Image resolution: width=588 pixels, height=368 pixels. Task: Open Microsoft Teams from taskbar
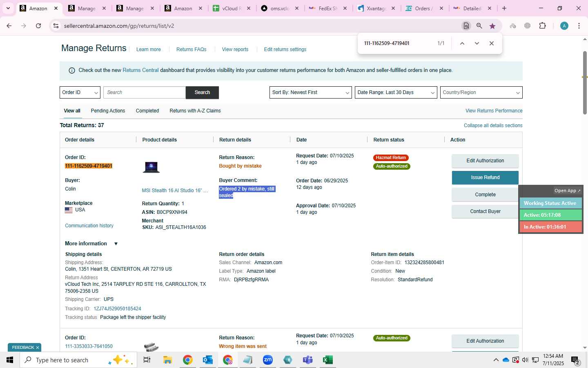tap(307, 360)
